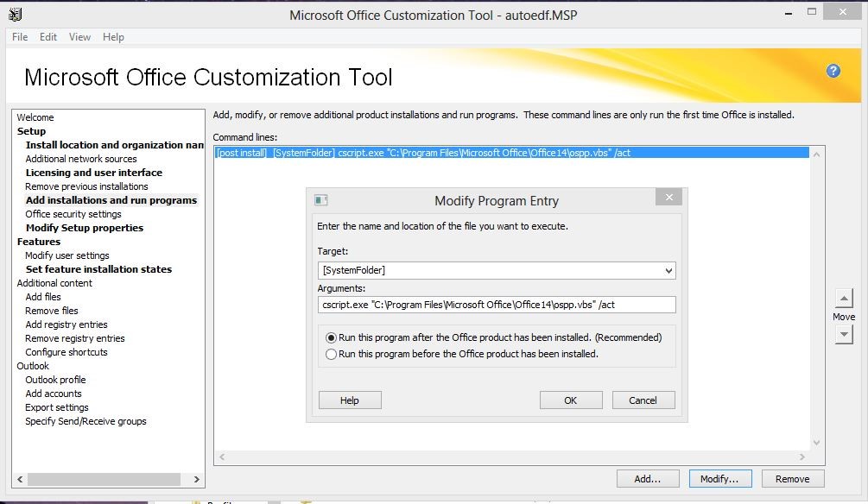The height and width of the screenshot is (504, 868).
Task: Click the Remove button
Action: pos(793,479)
